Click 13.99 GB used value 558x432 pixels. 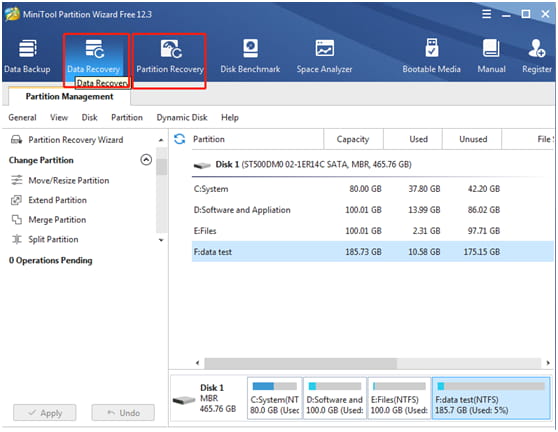(424, 210)
